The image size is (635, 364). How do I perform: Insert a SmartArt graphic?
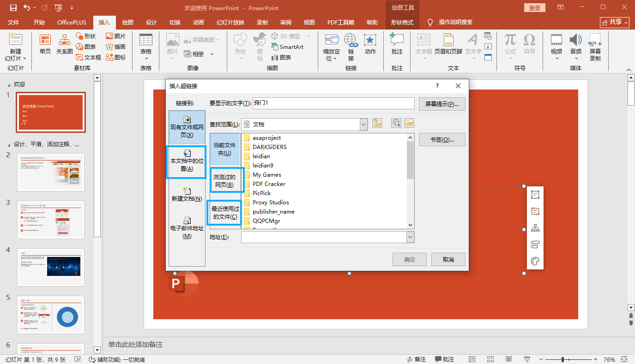coord(287,47)
